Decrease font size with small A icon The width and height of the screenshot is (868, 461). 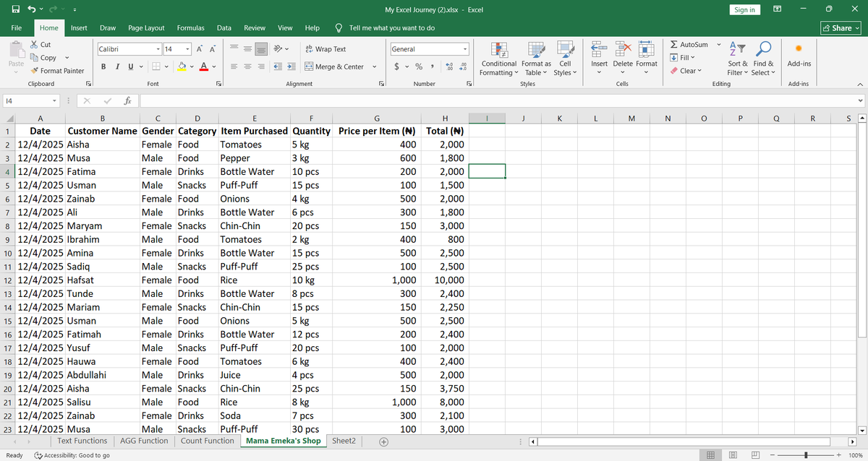point(213,49)
